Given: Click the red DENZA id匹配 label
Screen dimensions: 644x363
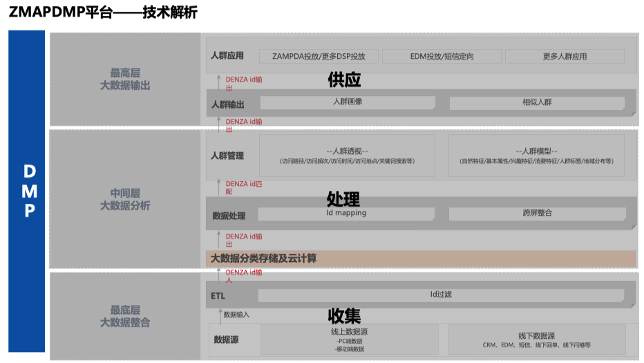Looking at the screenshot, I should [x=243, y=187].
